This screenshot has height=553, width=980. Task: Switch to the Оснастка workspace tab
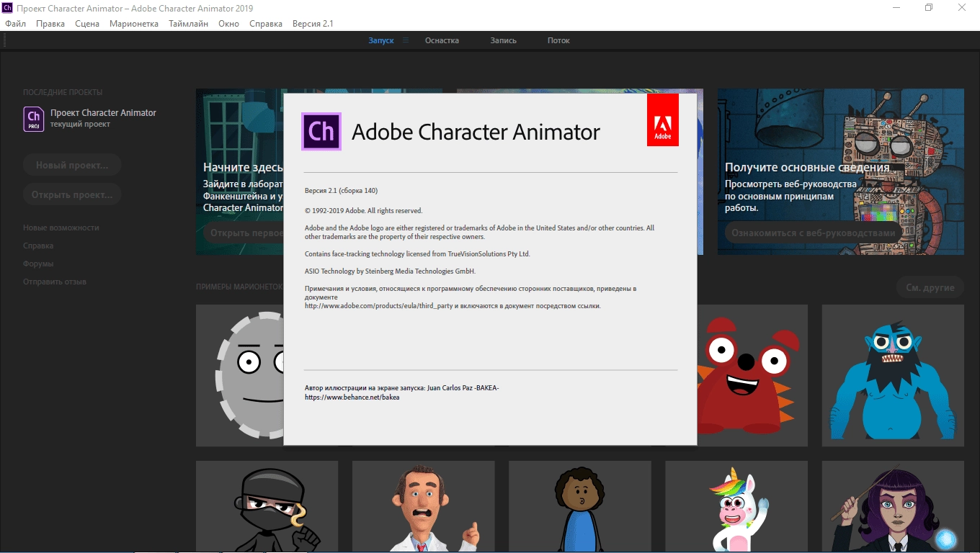tap(442, 40)
